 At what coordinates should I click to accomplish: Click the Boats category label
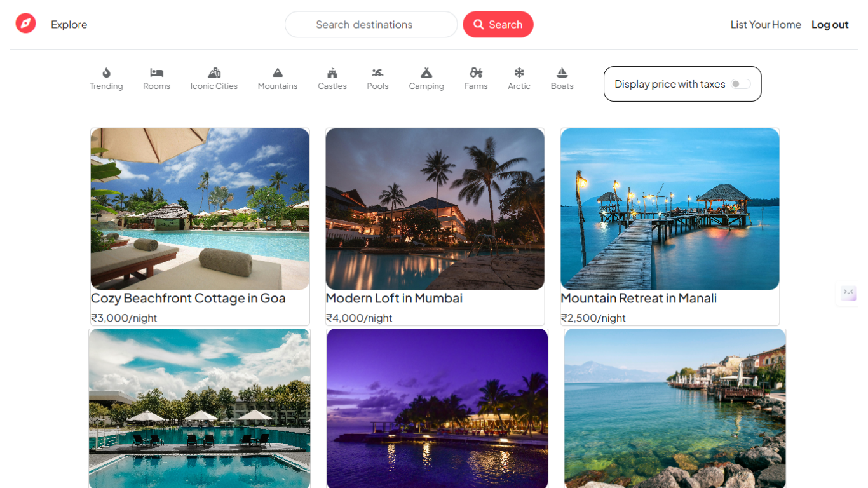562,86
